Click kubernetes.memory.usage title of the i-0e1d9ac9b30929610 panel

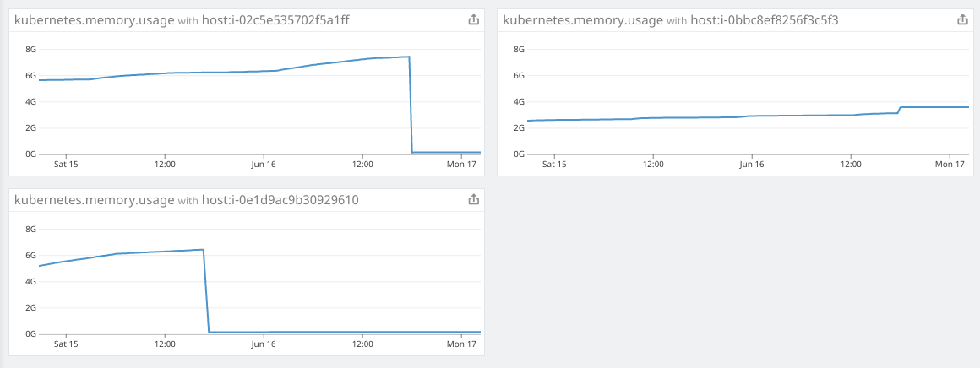(x=95, y=200)
